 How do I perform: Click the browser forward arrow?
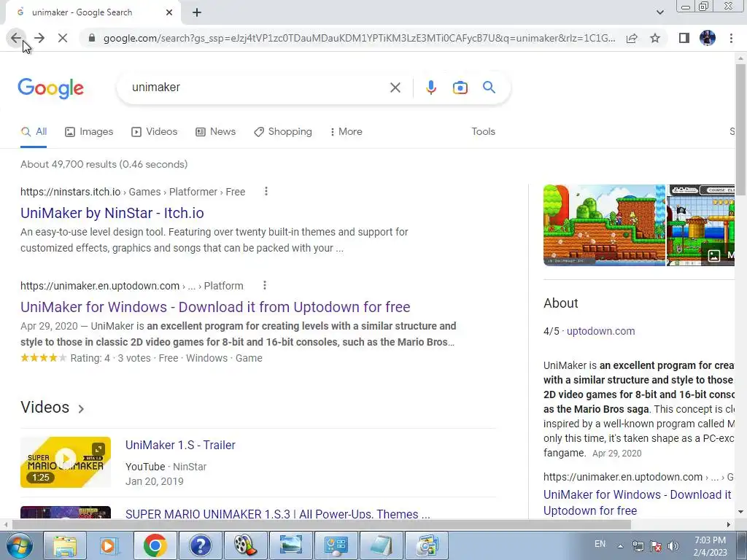39,38
